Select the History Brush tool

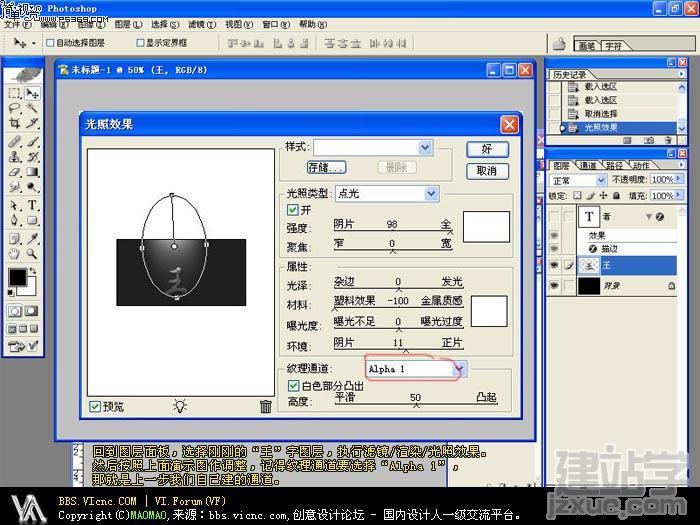coord(32,157)
